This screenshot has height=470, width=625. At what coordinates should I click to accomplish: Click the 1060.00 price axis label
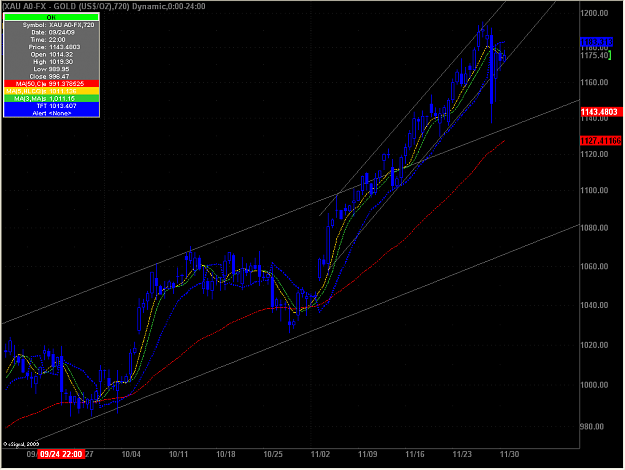pos(594,266)
